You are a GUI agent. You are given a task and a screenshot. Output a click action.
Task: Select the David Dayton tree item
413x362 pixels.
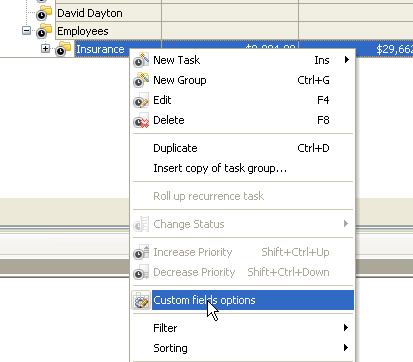[x=90, y=13]
